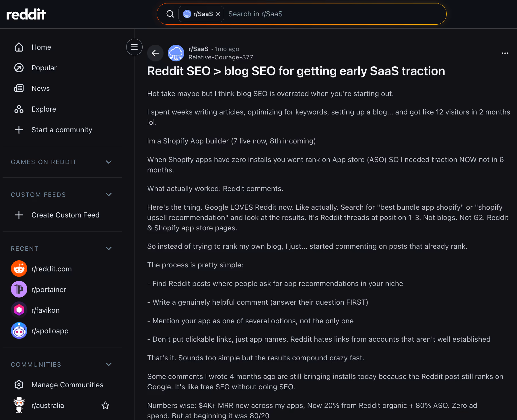Image resolution: width=517 pixels, height=420 pixels.
Task: Click the 'That's it. Sounds too simple' line
Action: click(x=256, y=358)
